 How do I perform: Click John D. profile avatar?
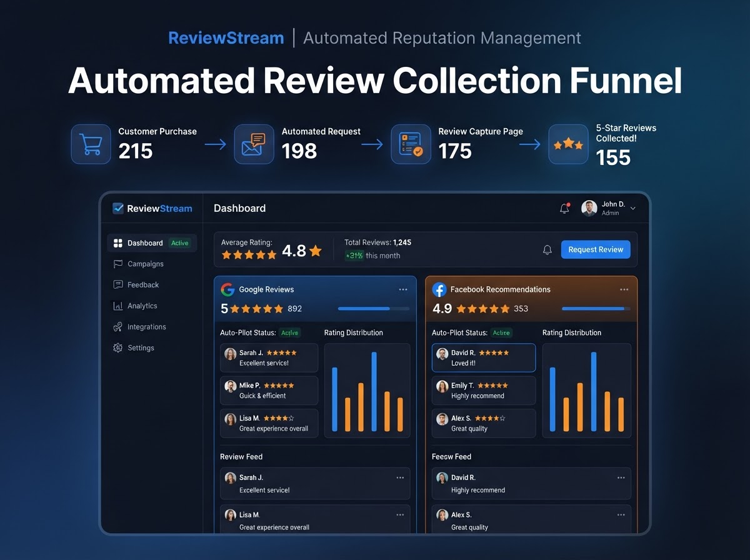pos(589,208)
